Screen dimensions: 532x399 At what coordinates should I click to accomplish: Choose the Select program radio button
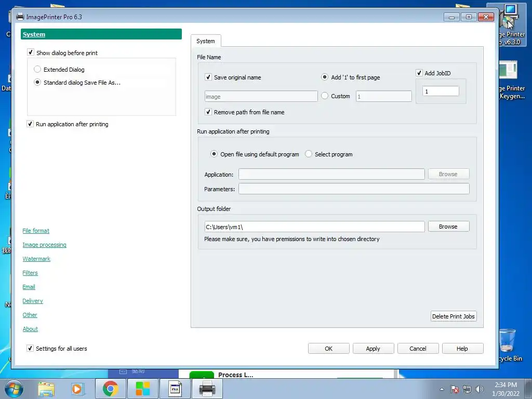click(x=309, y=154)
